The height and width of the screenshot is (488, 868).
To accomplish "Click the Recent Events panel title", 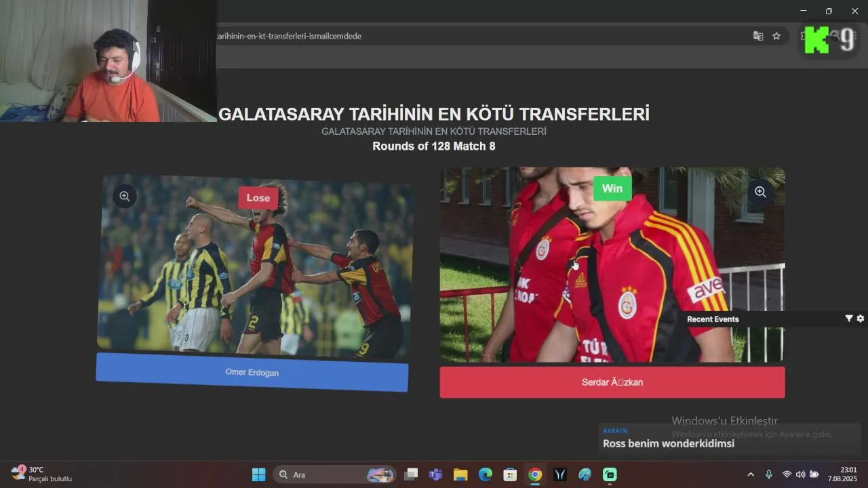I will coord(713,319).
